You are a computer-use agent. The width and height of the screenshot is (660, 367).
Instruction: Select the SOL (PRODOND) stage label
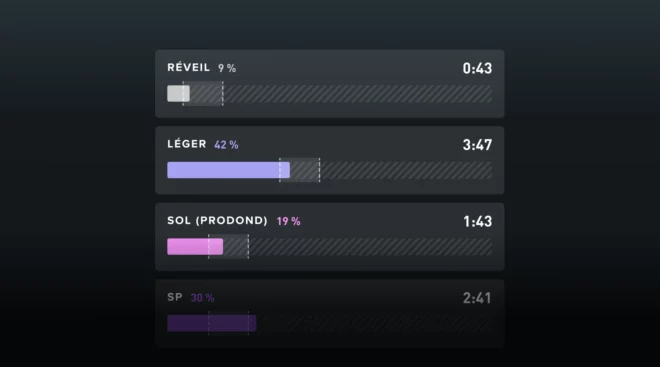point(217,221)
